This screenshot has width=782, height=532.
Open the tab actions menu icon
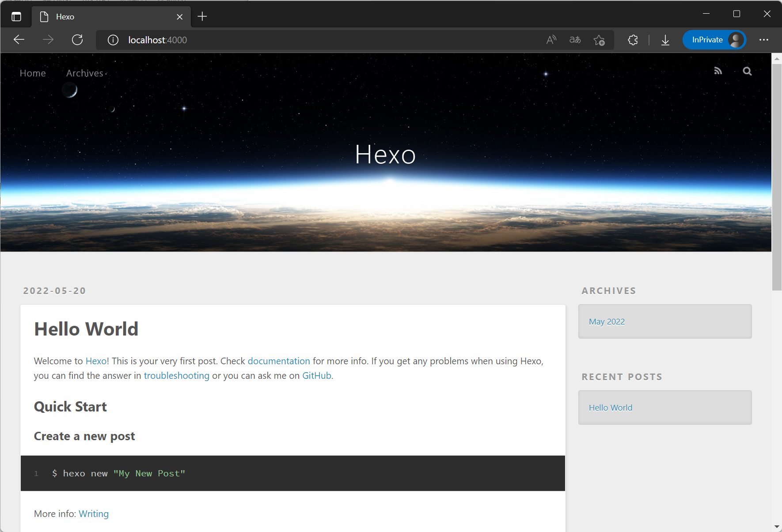[x=16, y=17]
